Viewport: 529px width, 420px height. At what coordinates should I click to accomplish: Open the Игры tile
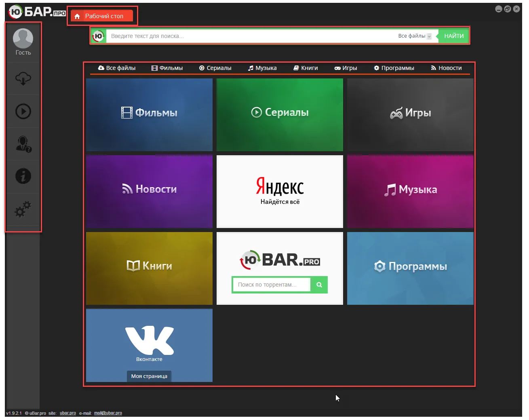pos(410,115)
